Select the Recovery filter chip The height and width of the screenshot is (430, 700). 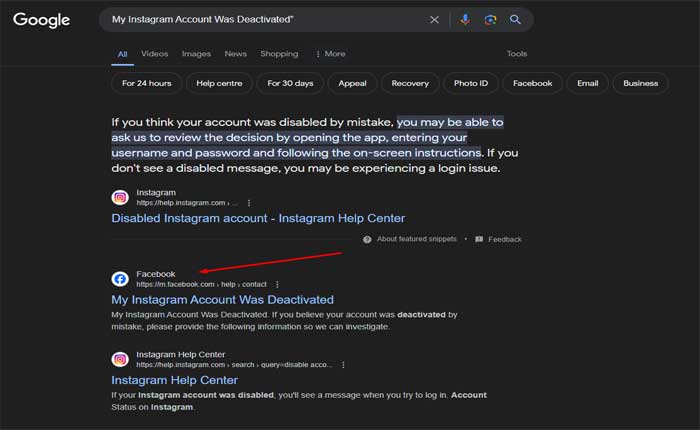[x=410, y=83]
